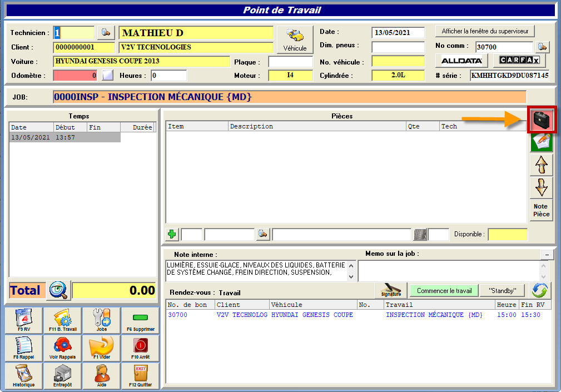This screenshot has height=392, width=561.
Task: Click the Heures input field
Action: (169, 76)
